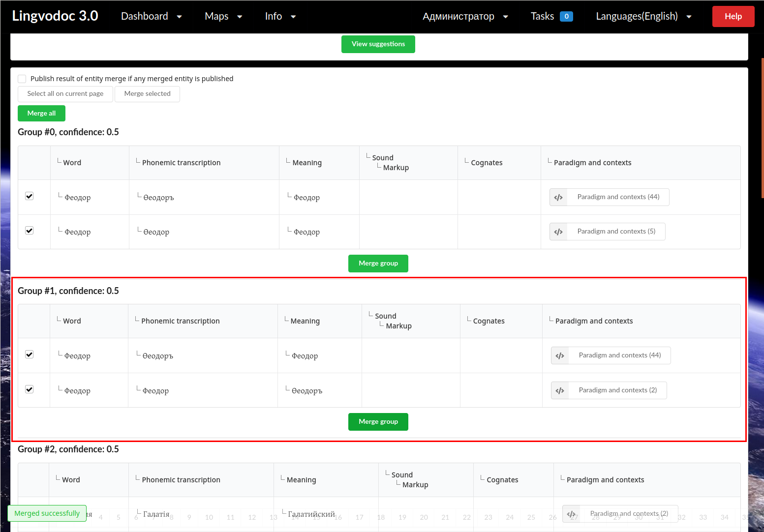Open page 10 in the pagination bar

point(209,517)
